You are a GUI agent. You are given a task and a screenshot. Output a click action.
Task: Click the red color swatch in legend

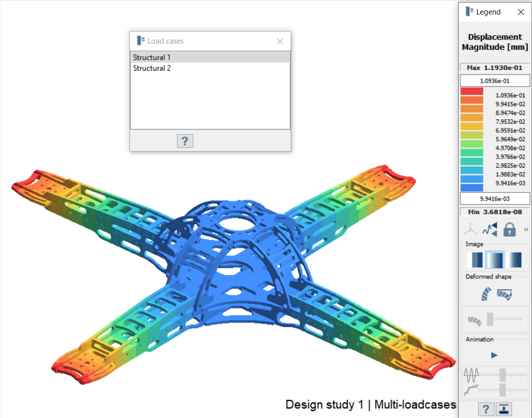click(x=472, y=92)
